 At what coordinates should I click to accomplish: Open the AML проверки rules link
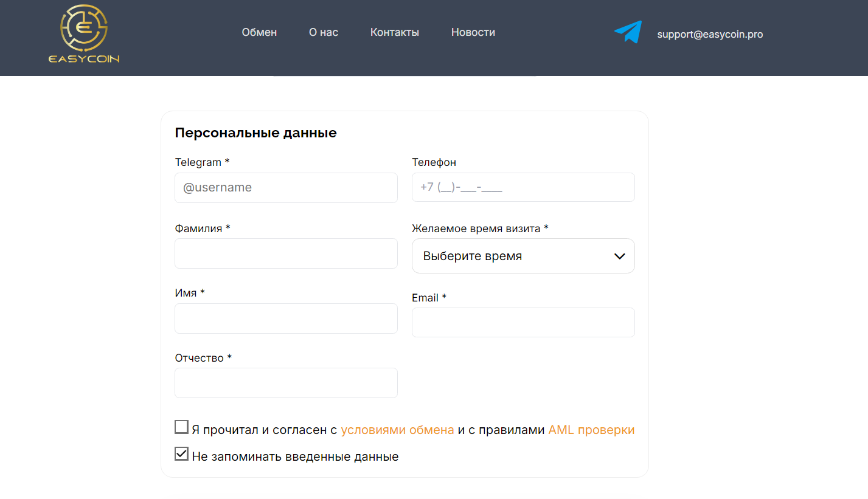[591, 430]
